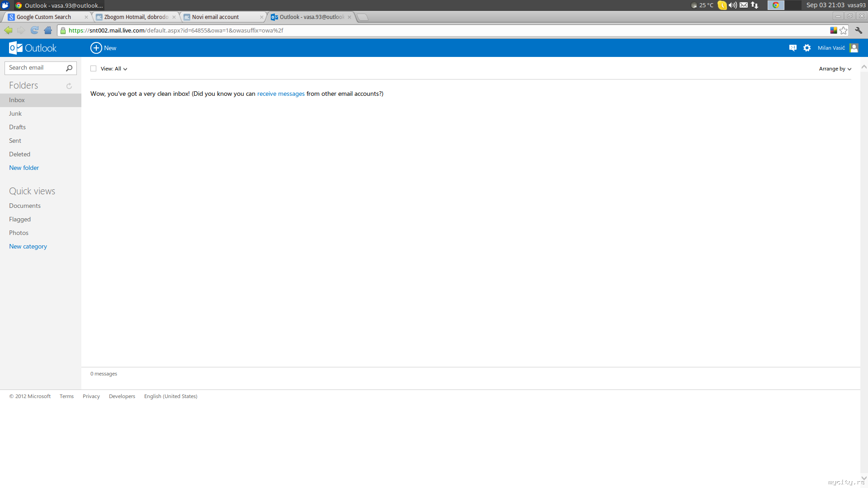
Task: Click the New folder link
Action: 24,168
